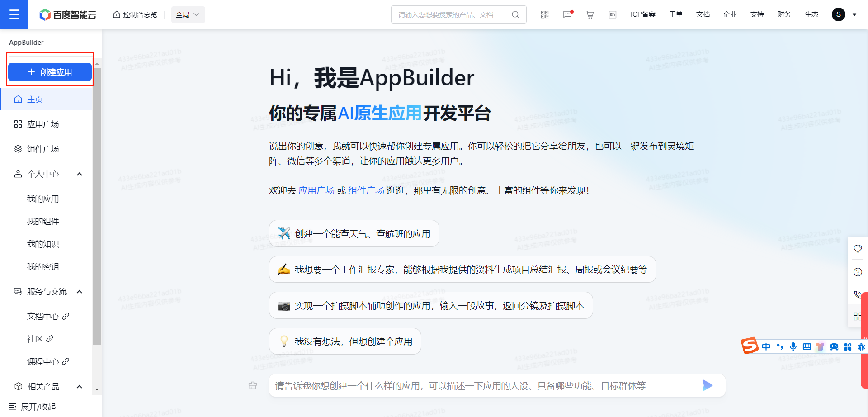Open 支持 in top navigation
This screenshot has width=868, height=417.
pyautogui.click(x=757, y=14)
